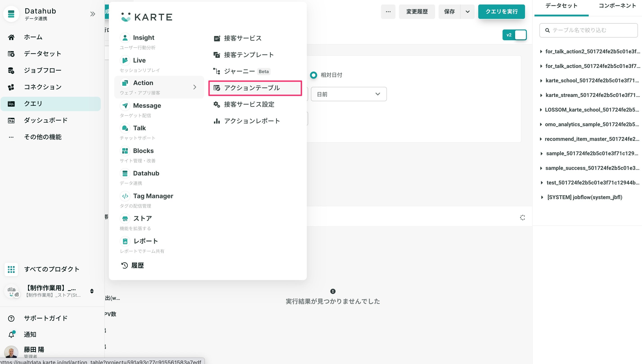Toggle the v2 switch

click(x=514, y=35)
